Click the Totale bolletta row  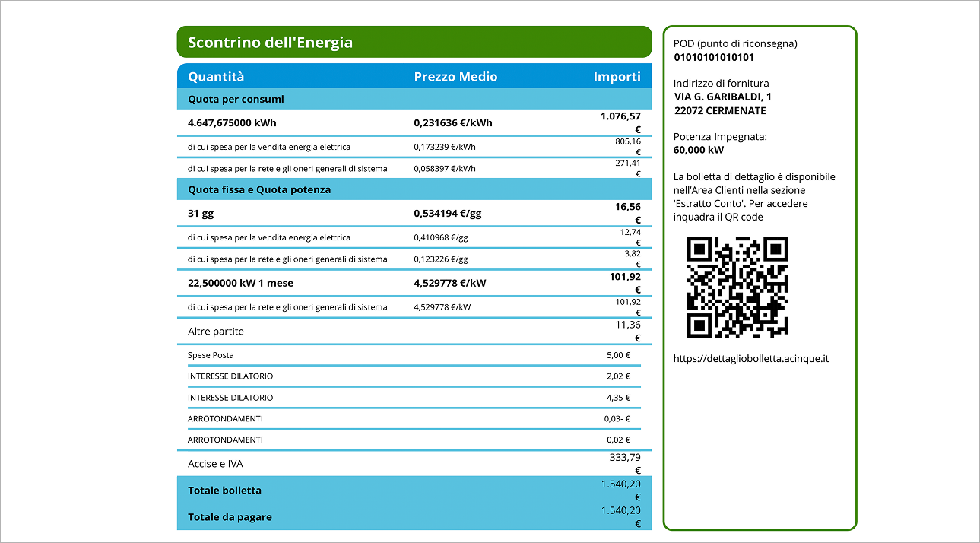click(x=414, y=490)
